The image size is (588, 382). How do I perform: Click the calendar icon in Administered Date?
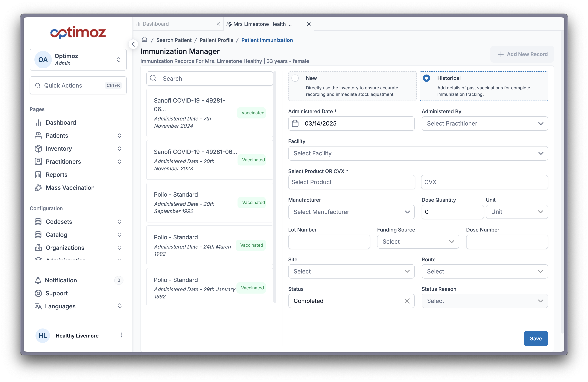(x=295, y=123)
